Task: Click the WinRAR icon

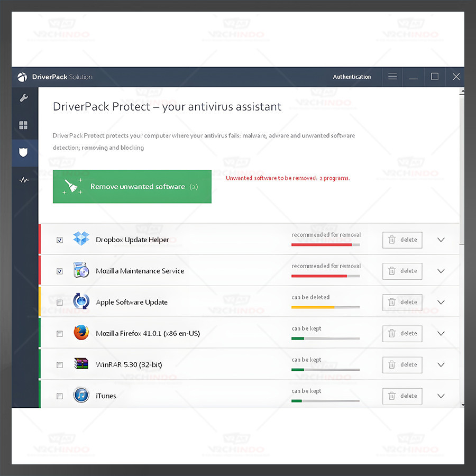Action: tap(81, 364)
